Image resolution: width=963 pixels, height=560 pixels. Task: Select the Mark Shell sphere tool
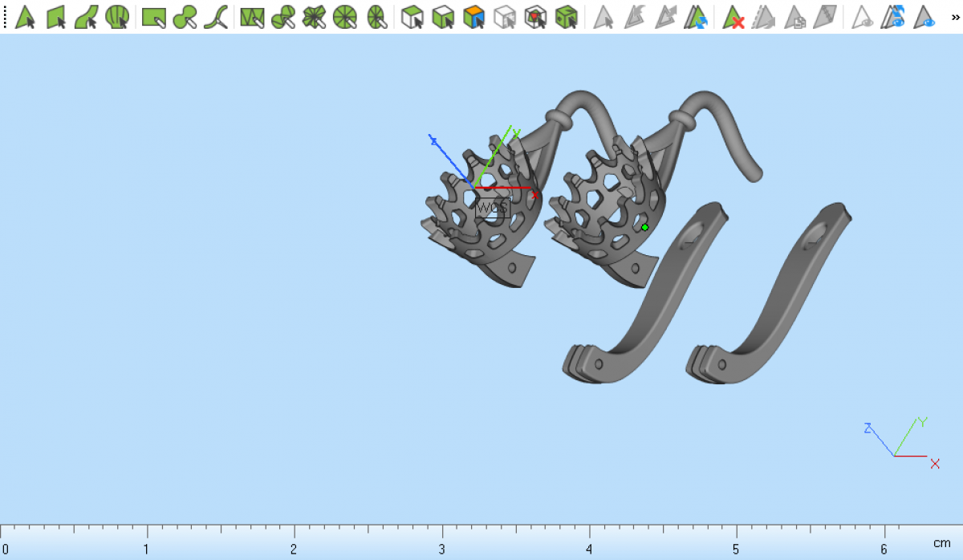point(117,16)
